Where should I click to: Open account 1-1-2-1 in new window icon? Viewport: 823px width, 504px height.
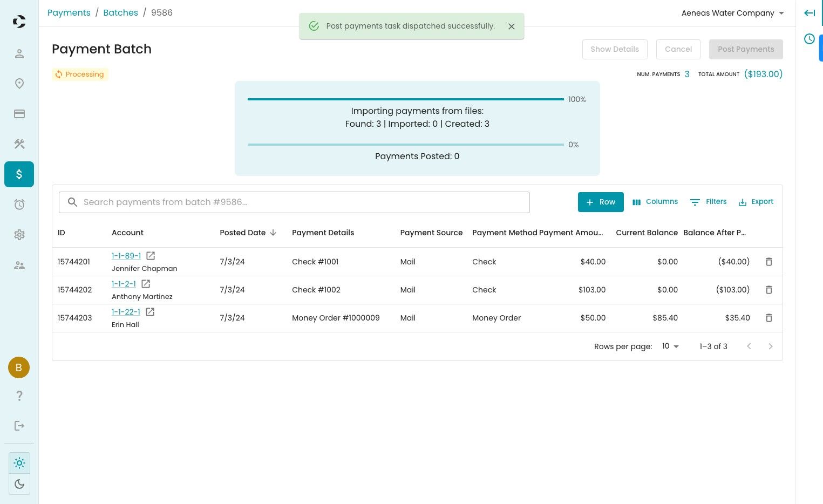coord(146,284)
